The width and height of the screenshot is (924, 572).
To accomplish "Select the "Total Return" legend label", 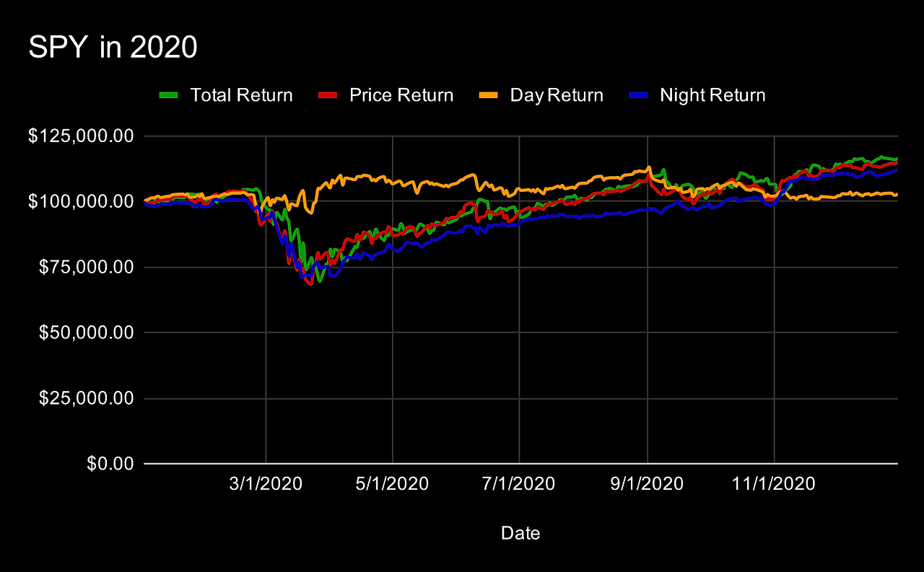I will coord(241,95).
